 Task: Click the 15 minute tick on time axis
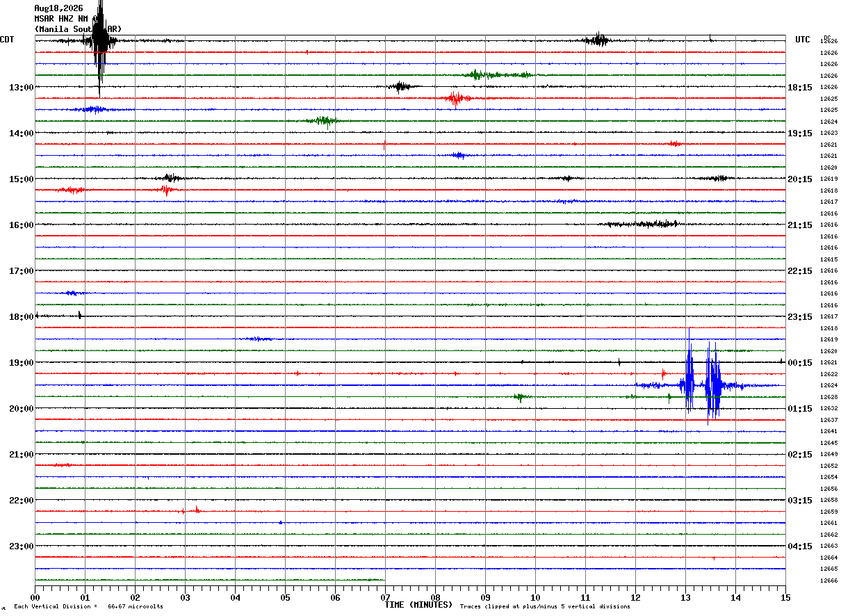point(785,597)
